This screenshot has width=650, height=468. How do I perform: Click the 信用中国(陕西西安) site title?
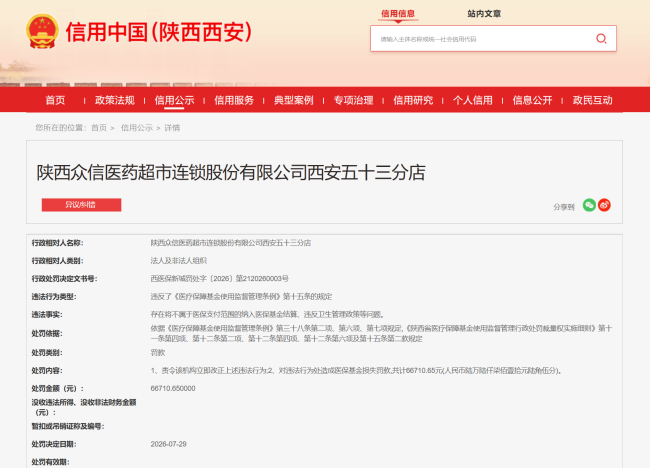point(159,32)
